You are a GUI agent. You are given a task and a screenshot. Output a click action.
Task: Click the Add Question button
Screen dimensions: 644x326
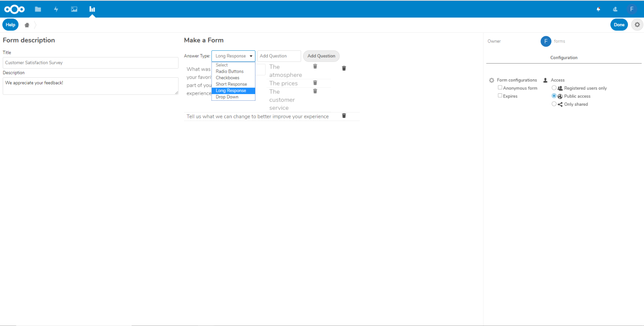[x=321, y=56]
